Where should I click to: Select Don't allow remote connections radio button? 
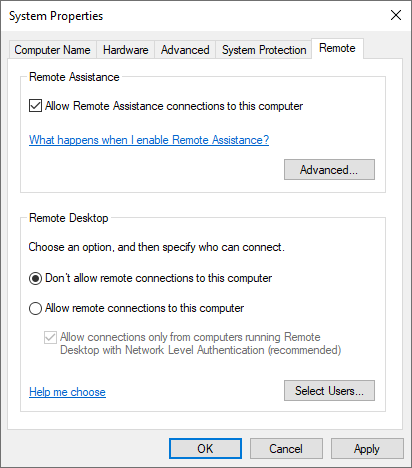(x=35, y=278)
